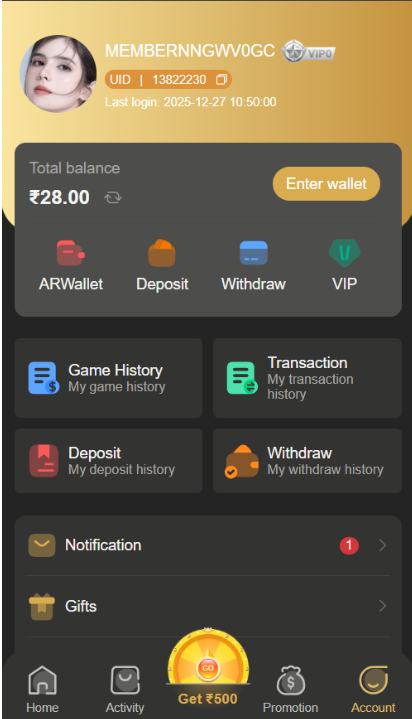Viewport: 412px width, 719px height.
Task: Copy the UID number using copy icon
Action: coord(222,79)
